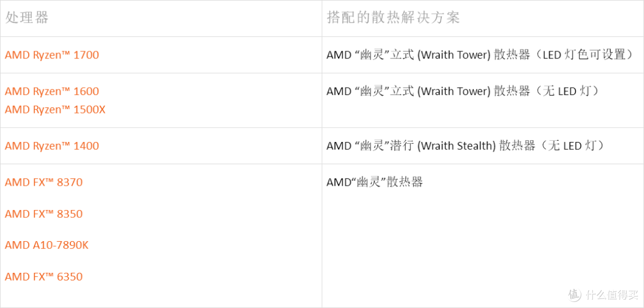644x308 pixels.
Task: Click the AMD Ryzen™ 1500X link
Action: (x=55, y=110)
